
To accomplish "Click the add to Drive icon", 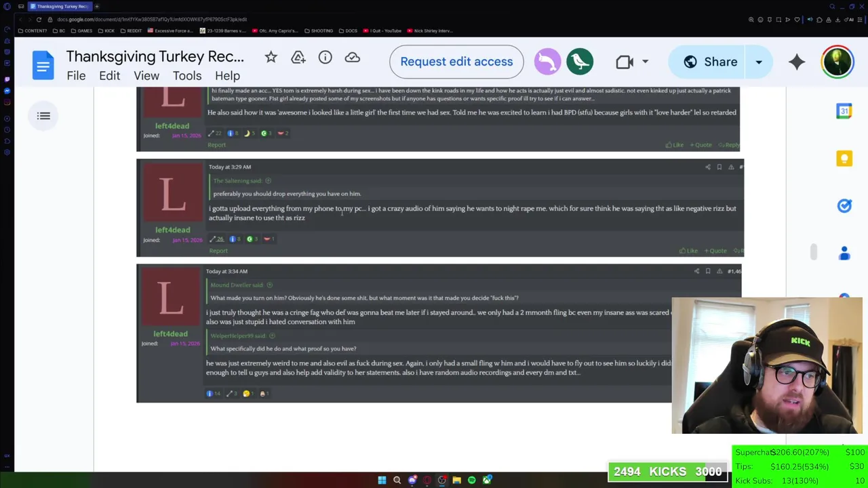I will (298, 58).
